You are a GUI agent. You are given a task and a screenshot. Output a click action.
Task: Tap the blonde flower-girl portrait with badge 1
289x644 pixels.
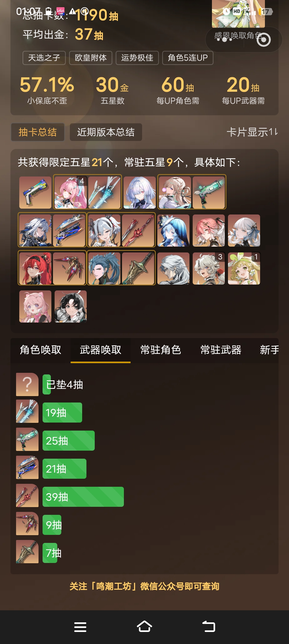(x=244, y=268)
